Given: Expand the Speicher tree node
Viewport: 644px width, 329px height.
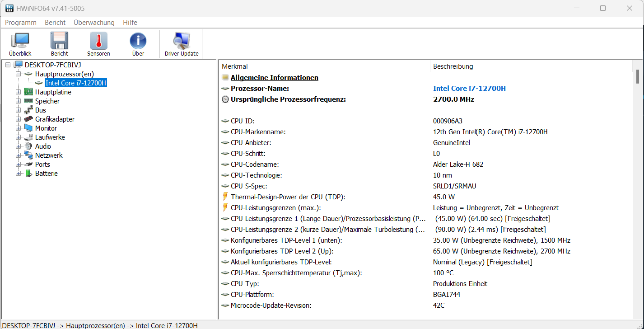Looking at the screenshot, I should coord(19,101).
